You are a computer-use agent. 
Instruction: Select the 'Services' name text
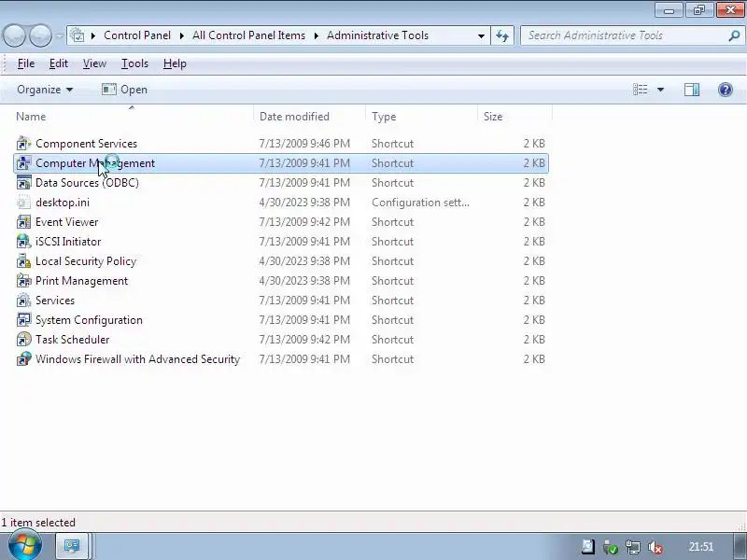tap(55, 301)
